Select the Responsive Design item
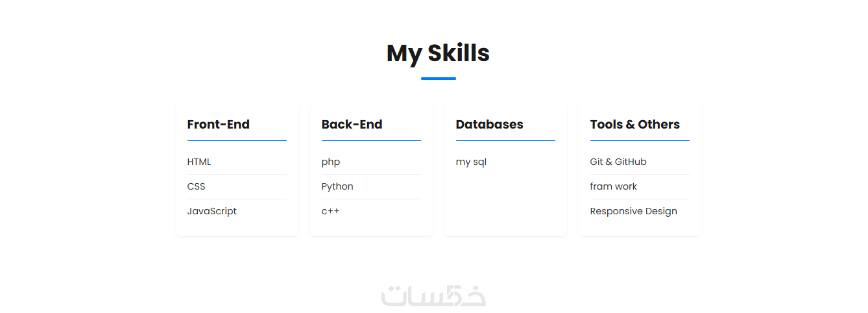 tap(633, 211)
